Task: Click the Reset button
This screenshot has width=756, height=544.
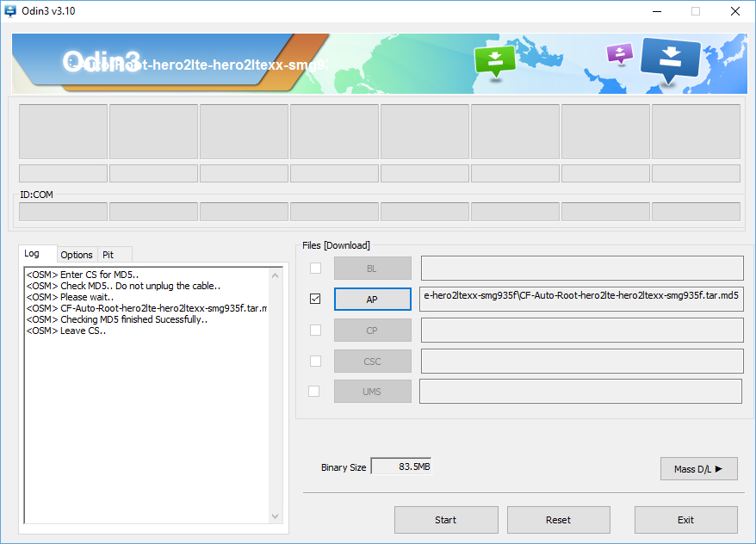Action: (558, 520)
